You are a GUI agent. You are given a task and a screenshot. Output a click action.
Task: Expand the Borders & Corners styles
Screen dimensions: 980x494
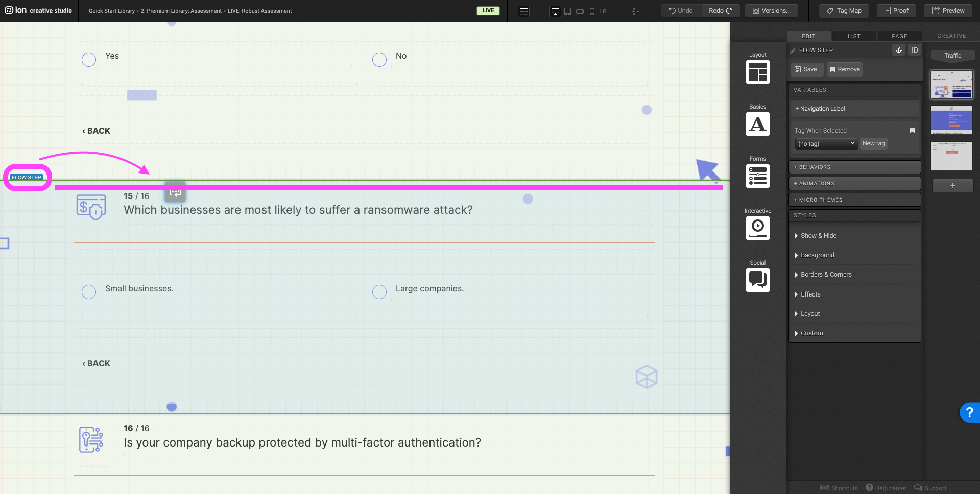click(x=826, y=275)
